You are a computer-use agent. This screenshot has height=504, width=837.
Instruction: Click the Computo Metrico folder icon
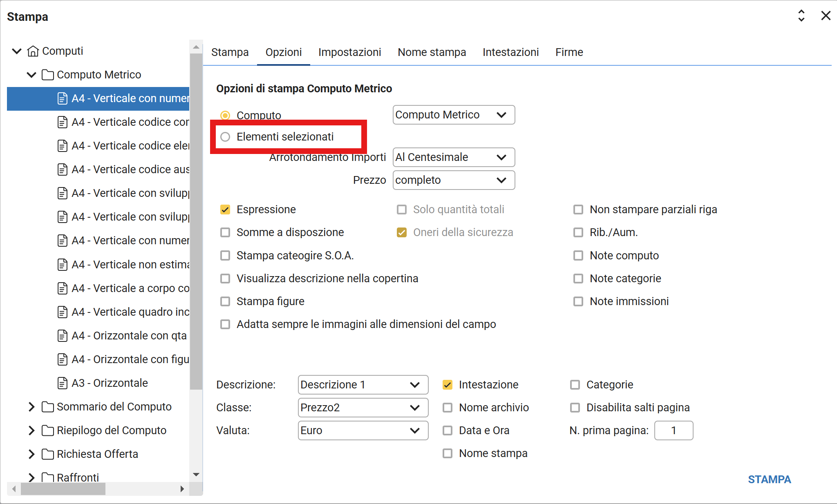pyautogui.click(x=48, y=75)
